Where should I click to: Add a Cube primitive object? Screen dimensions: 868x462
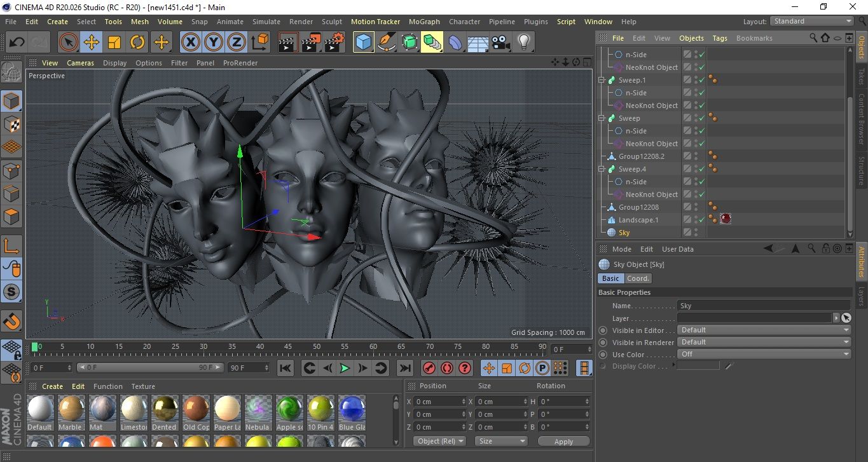pyautogui.click(x=363, y=43)
